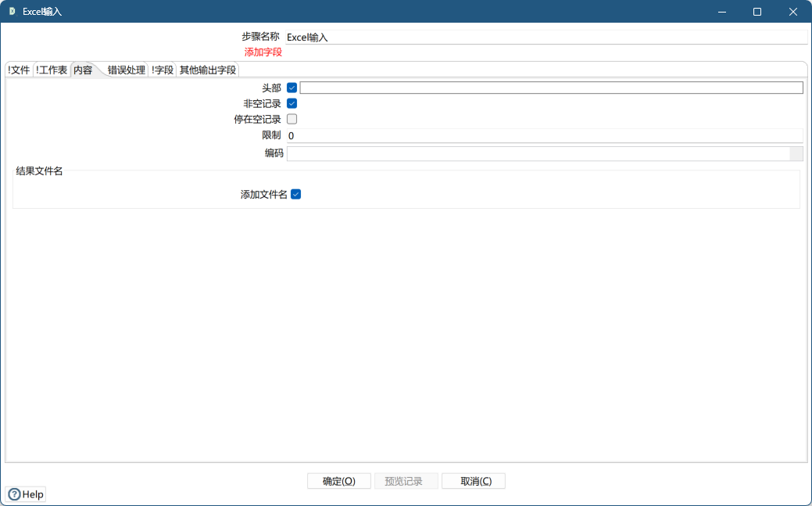812x506 pixels.
Task: Disable the 非空记录 option
Action: pyautogui.click(x=291, y=102)
